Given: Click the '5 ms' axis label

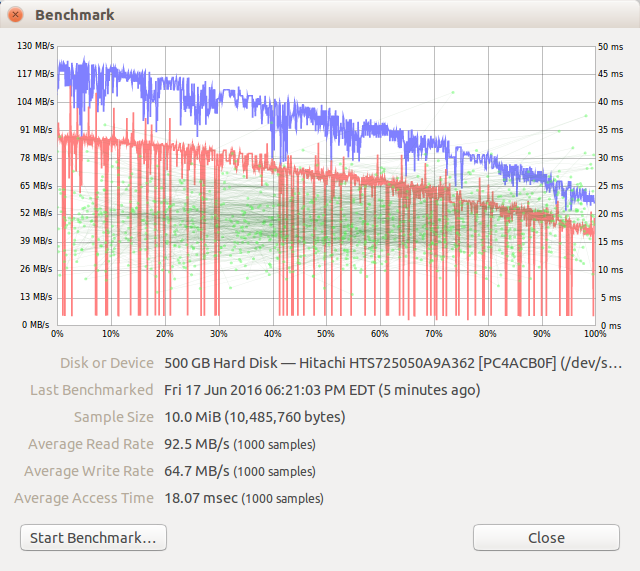Looking at the screenshot, I should point(611,298).
